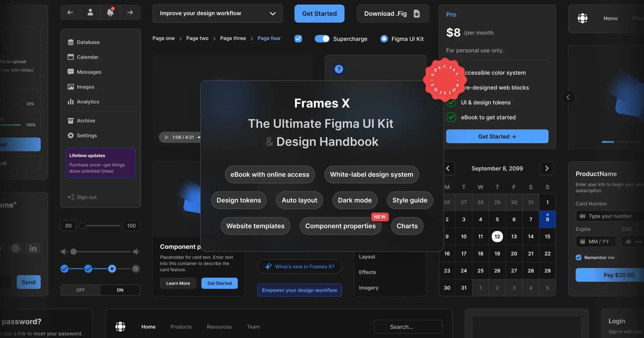The image size is (644, 338).
Task: Click the Page two breadcrumb
Action: click(x=197, y=38)
